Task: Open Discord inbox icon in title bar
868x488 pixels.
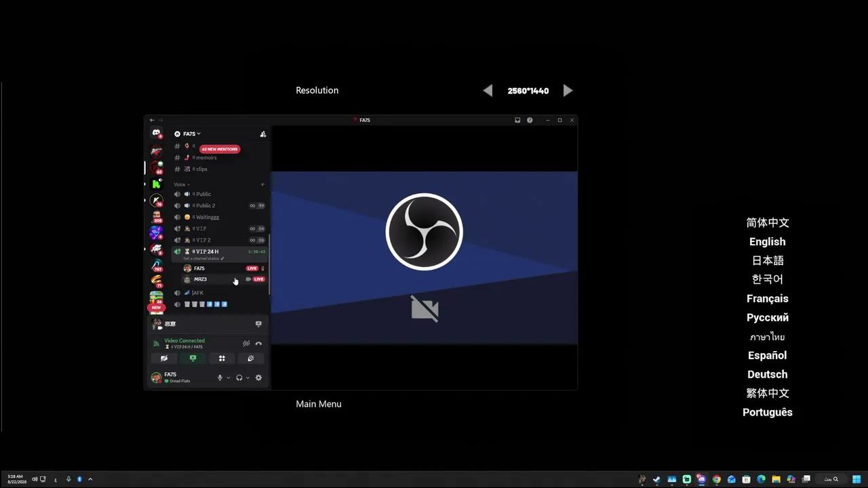Action: pos(517,121)
